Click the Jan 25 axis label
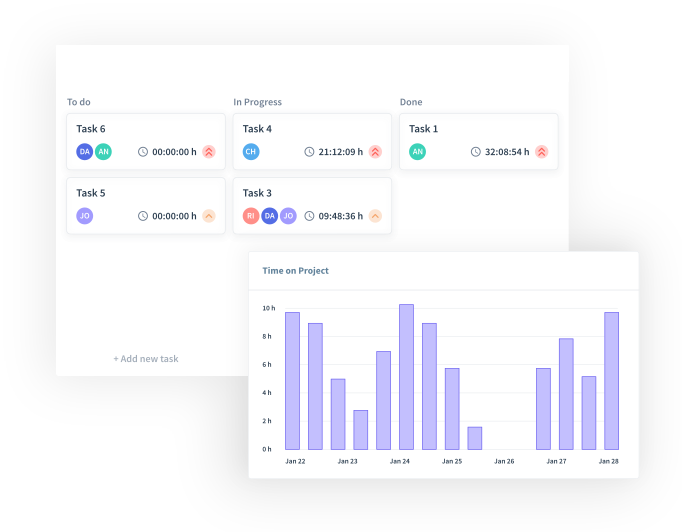This screenshot has height=532, width=682. coord(452,461)
